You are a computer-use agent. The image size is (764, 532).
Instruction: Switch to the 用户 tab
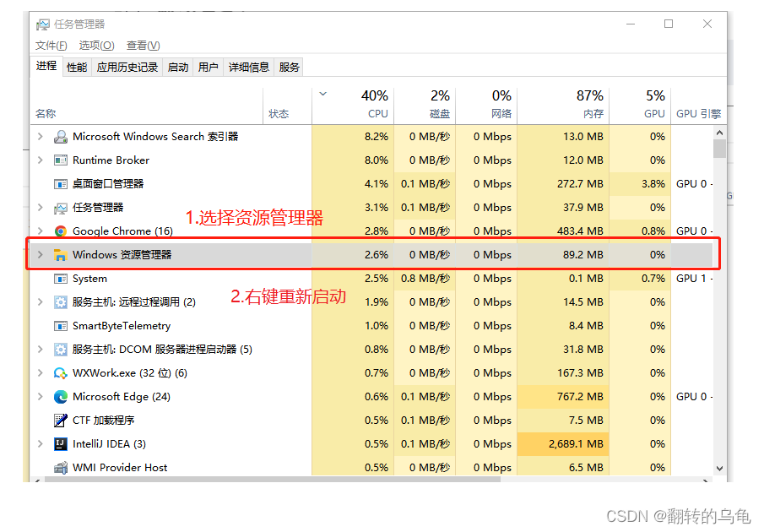click(x=208, y=68)
